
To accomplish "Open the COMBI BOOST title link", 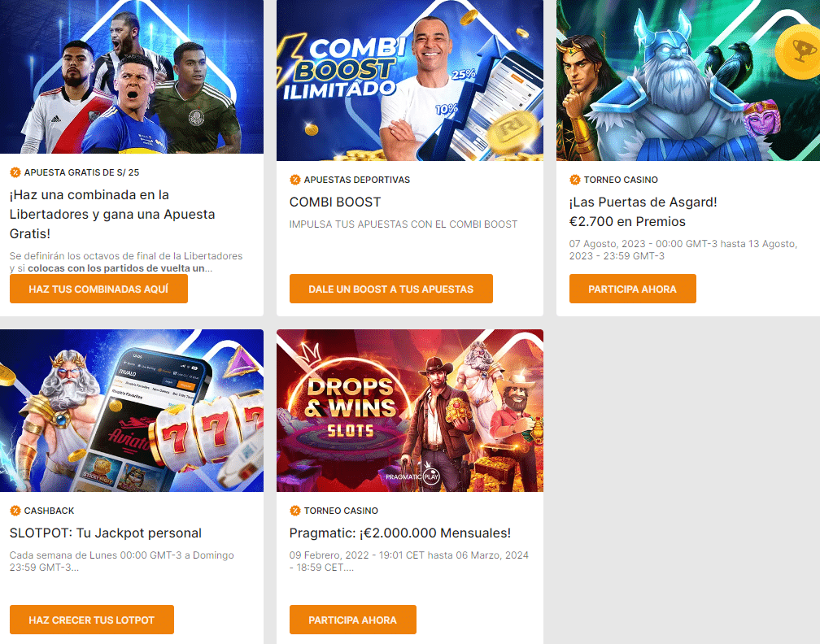I will point(335,202).
